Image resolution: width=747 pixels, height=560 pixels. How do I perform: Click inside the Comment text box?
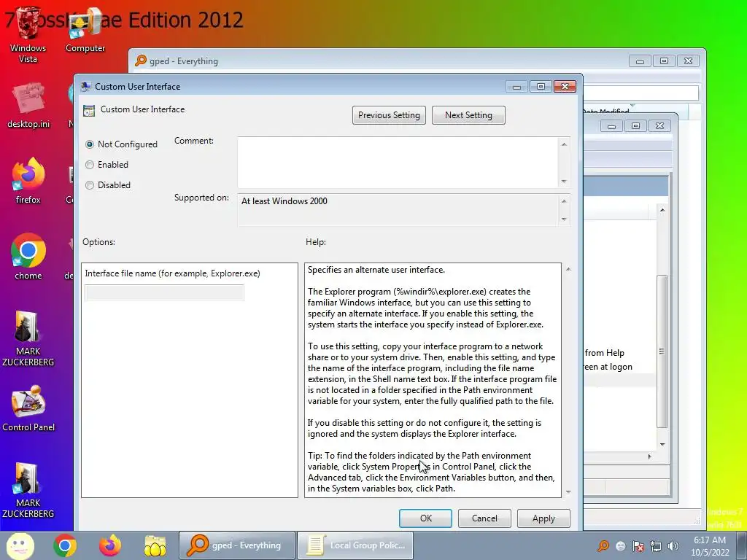click(398, 163)
